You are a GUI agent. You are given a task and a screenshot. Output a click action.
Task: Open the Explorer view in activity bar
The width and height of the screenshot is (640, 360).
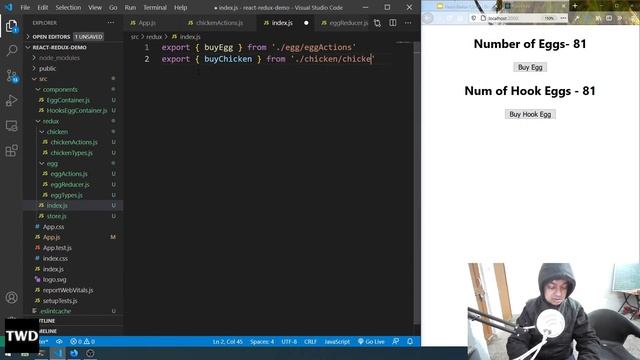click(x=11, y=26)
